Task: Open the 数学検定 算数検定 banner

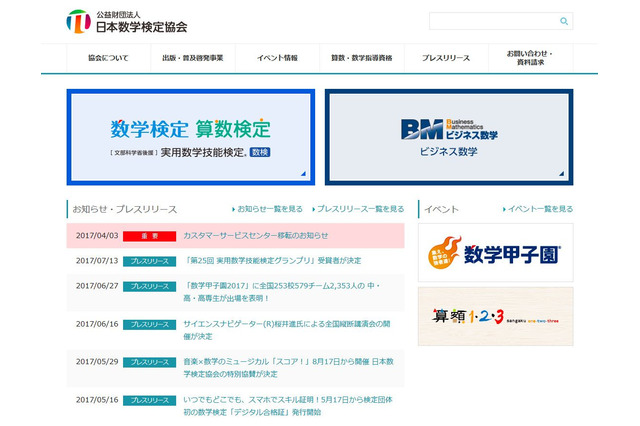Action: [x=191, y=137]
